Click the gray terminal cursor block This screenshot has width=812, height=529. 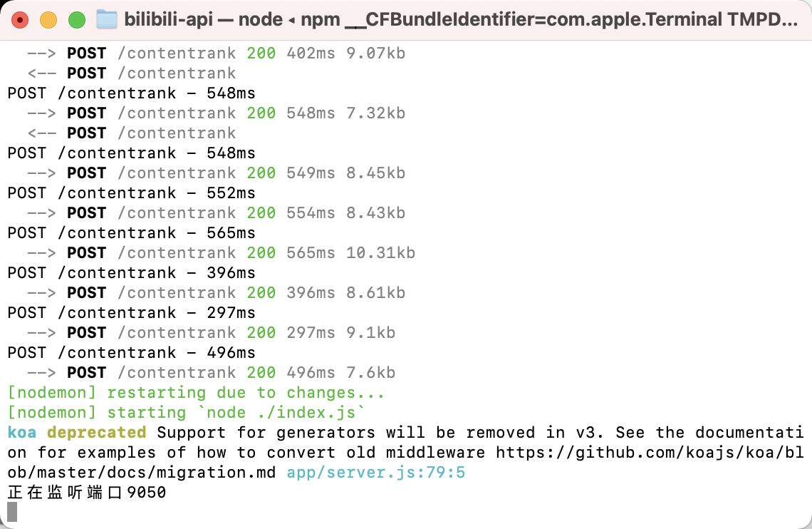tap(12, 511)
